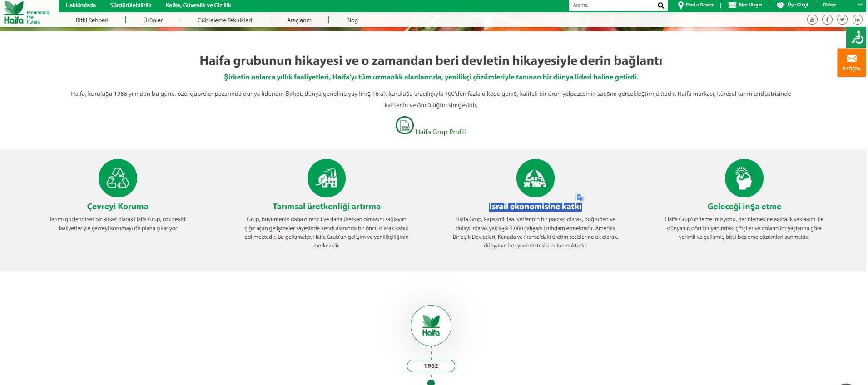Open the Araçlarım menu item

point(299,20)
